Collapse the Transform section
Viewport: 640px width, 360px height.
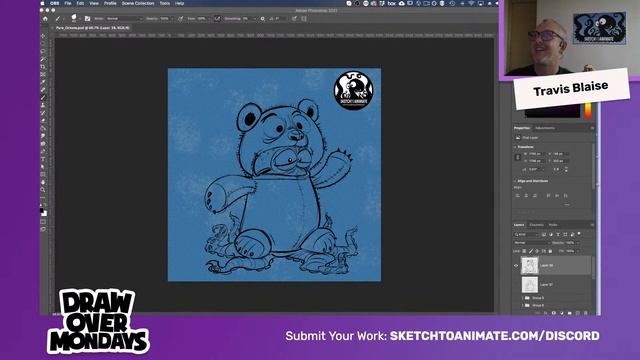click(515, 147)
